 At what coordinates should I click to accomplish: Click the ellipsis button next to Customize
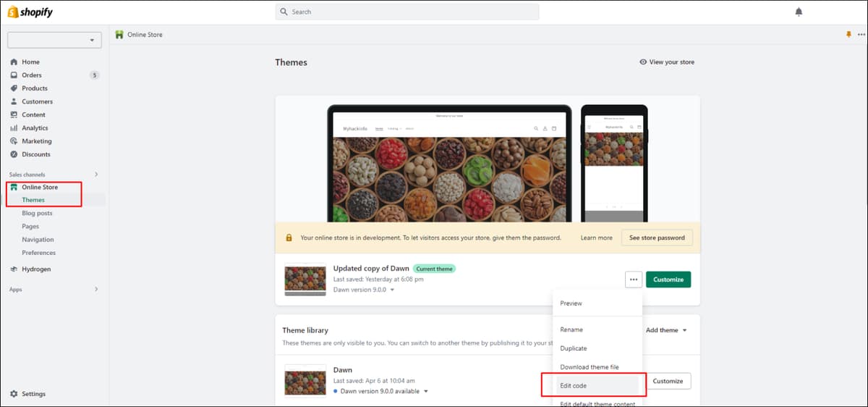(x=634, y=280)
